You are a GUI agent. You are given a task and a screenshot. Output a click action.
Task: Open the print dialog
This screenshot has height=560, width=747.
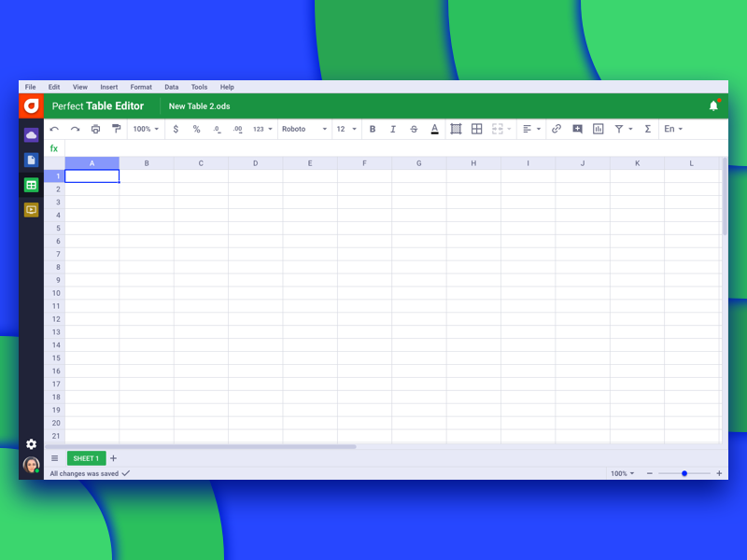(x=94, y=129)
